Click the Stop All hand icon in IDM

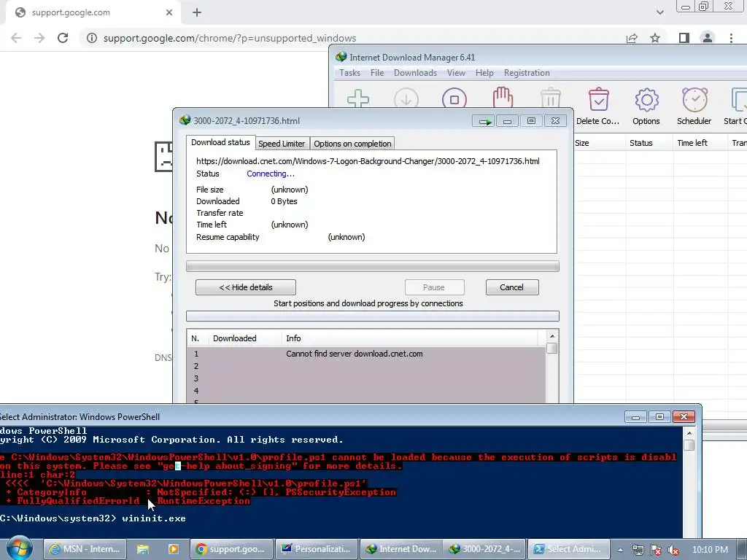(x=503, y=98)
